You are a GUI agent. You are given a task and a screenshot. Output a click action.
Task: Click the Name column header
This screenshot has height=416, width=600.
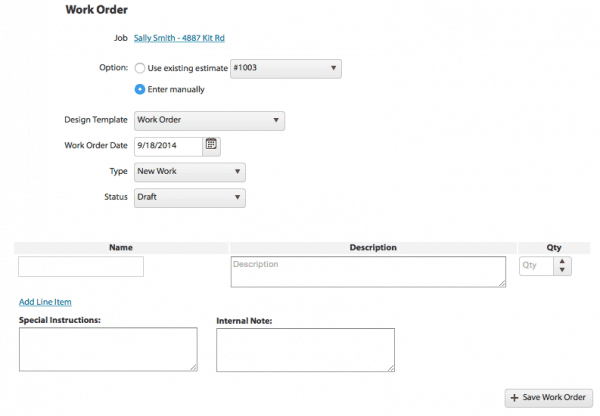tap(121, 248)
